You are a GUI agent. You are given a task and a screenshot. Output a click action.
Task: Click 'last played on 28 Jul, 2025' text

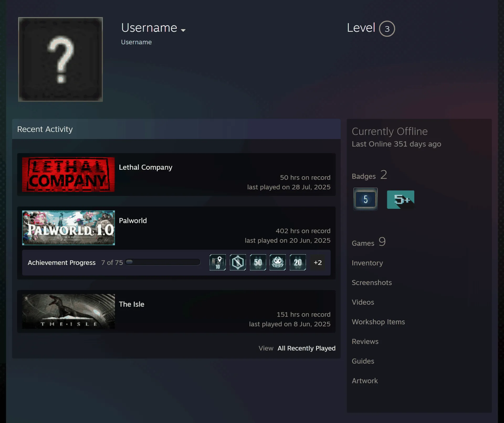[x=289, y=187]
